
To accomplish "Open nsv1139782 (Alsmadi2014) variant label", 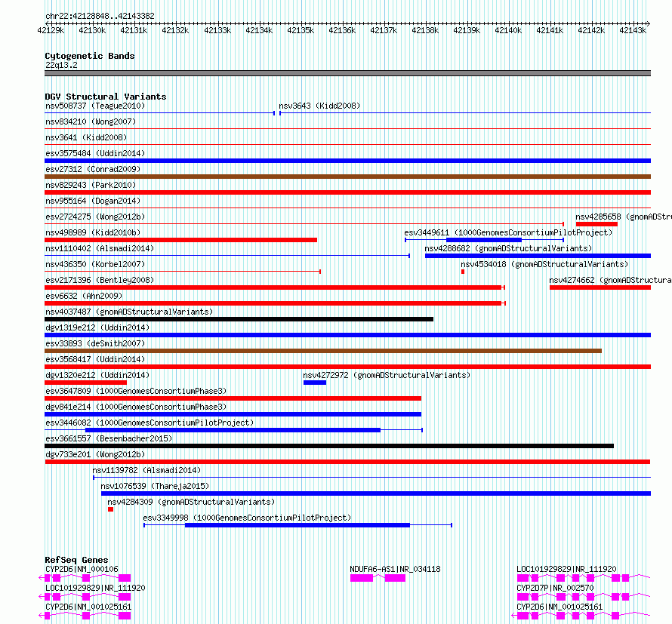I will [x=146, y=470].
